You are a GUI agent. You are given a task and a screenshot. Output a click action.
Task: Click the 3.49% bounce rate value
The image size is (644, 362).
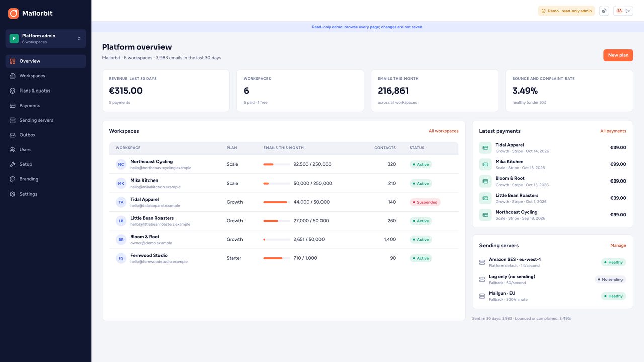click(x=525, y=90)
